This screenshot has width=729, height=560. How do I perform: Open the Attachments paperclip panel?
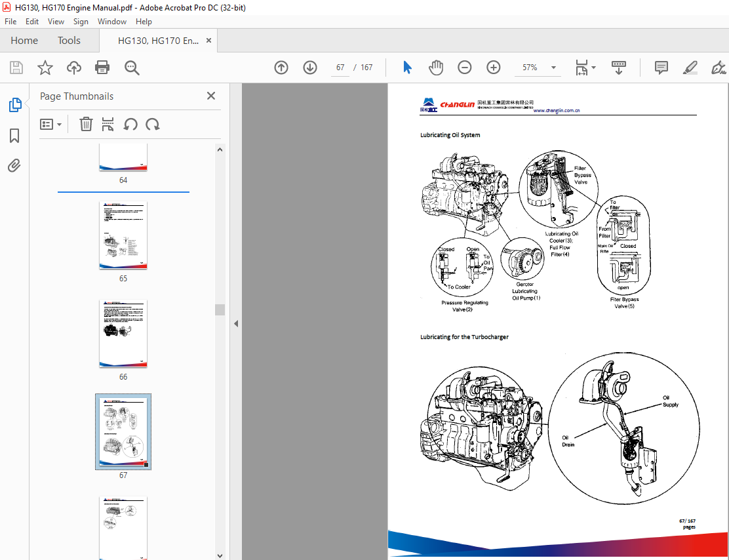point(14,166)
